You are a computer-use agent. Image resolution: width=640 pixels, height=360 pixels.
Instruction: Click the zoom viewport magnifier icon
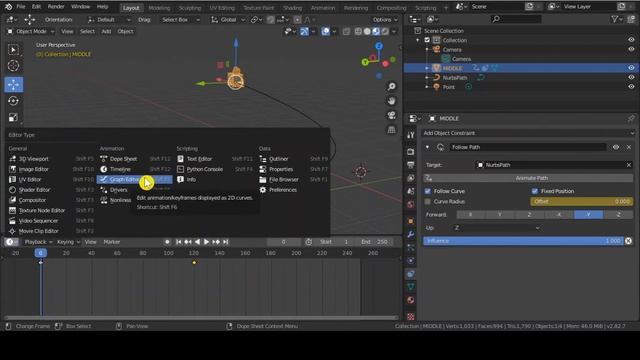(391, 87)
